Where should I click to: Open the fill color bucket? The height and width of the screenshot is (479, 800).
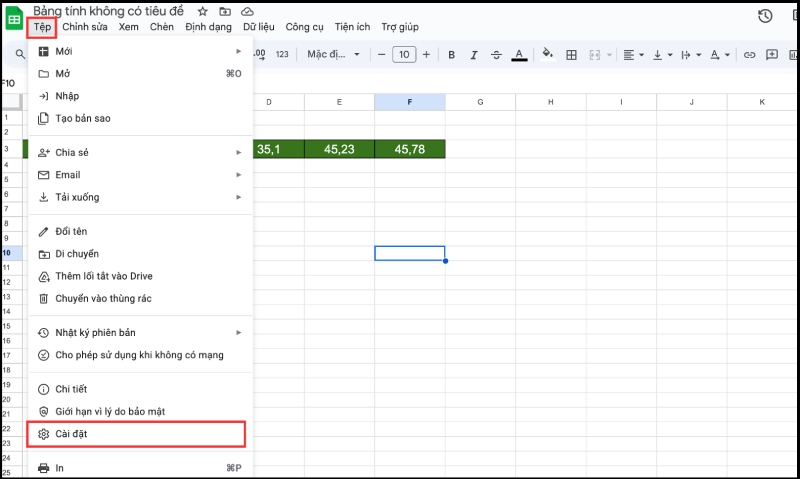pyautogui.click(x=547, y=54)
